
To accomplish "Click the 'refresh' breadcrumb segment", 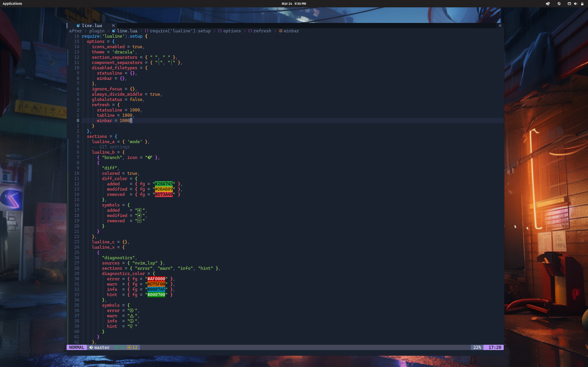I will coord(262,31).
